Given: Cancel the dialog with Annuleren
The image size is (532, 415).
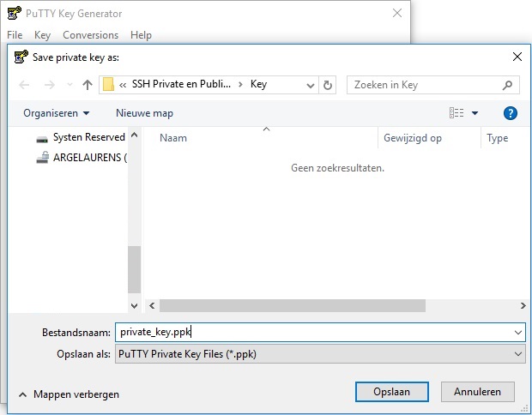Looking at the screenshot, I should click(477, 392).
